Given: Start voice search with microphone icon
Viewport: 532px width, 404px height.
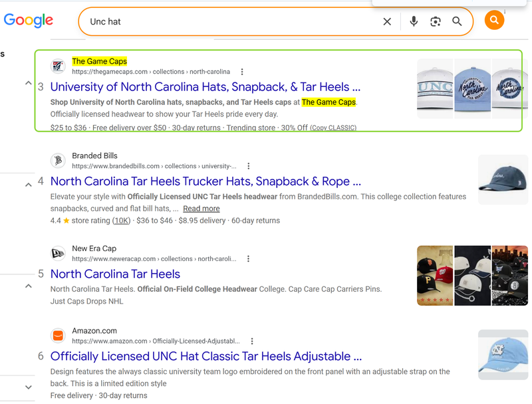Looking at the screenshot, I should [x=414, y=22].
